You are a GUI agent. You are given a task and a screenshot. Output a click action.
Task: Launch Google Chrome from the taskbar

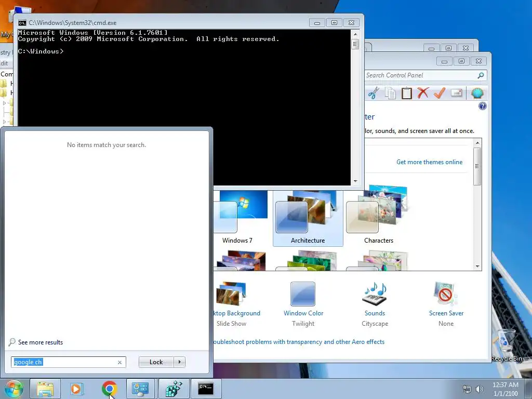[x=109, y=389]
